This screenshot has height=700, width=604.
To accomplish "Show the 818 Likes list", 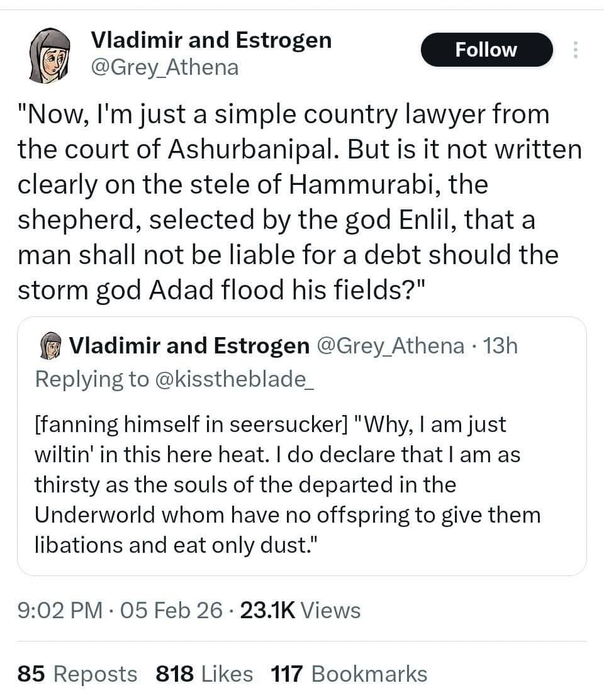I will (204, 674).
